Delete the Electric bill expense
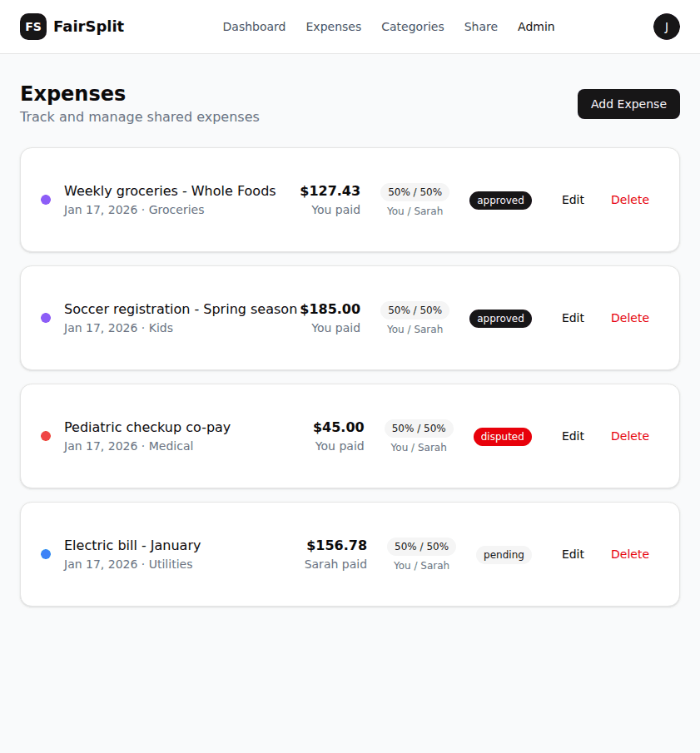 click(x=629, y=554)
